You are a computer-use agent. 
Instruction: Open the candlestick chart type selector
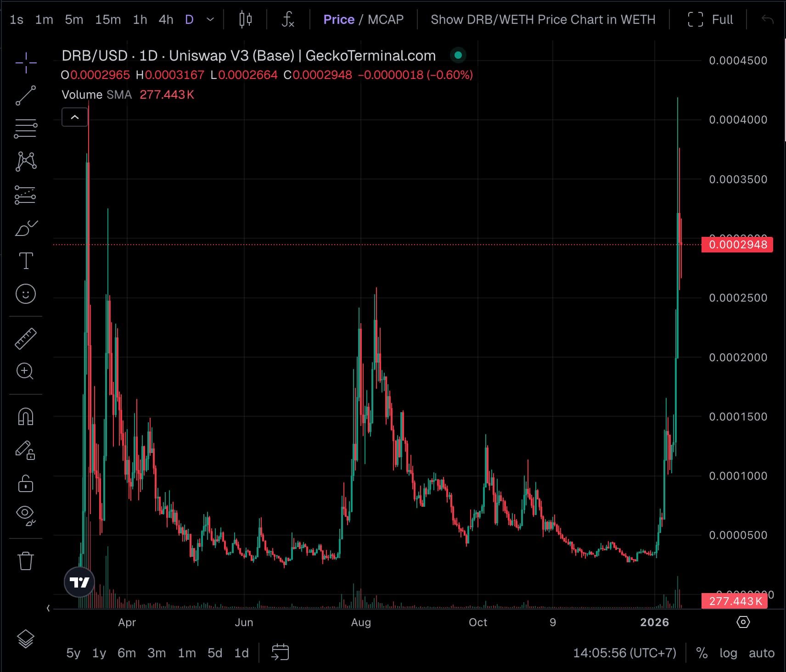point(246,20)
